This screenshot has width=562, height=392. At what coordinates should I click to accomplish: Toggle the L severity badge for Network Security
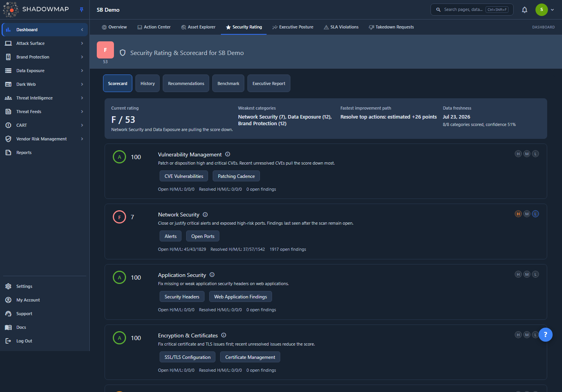tap(535, 214)
